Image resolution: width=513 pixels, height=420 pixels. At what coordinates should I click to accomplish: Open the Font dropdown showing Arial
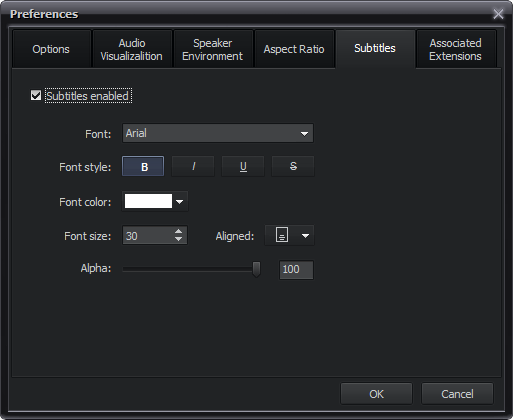click(x=218, y=133)
